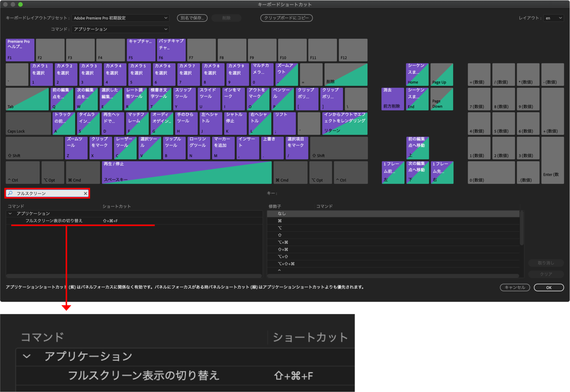Click the リターン key
Viewport: 570px width, 392px height.
pyautogui.click(x=345, y=123)
